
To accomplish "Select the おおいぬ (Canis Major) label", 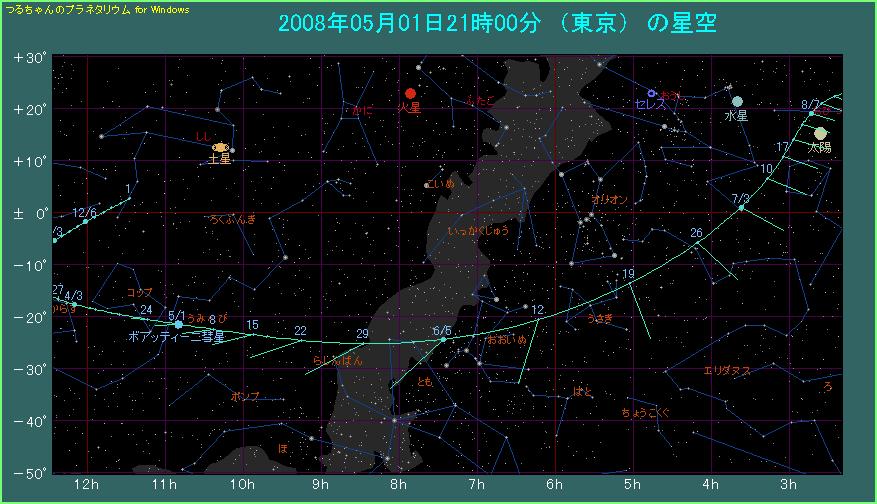I will (x=506, y=340).
